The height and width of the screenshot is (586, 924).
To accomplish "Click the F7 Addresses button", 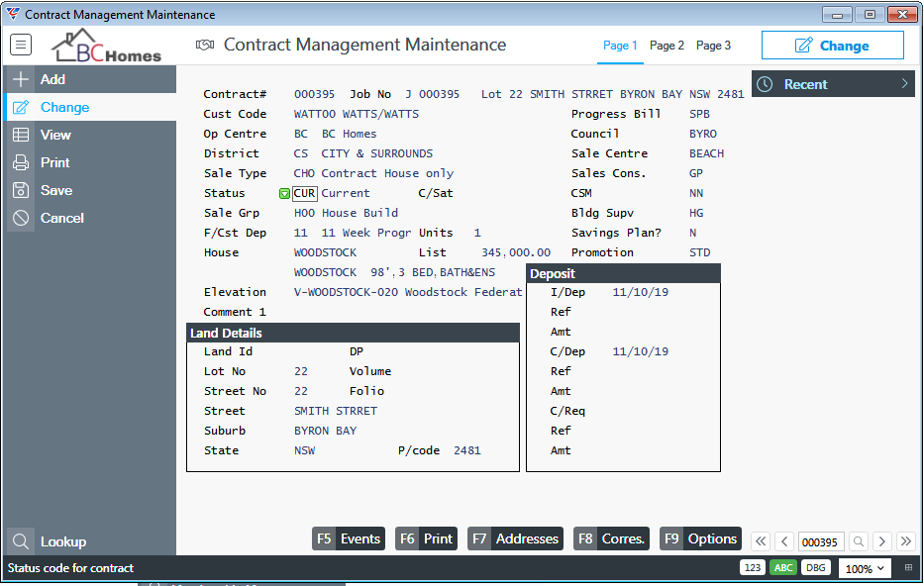I will [515, 538].
